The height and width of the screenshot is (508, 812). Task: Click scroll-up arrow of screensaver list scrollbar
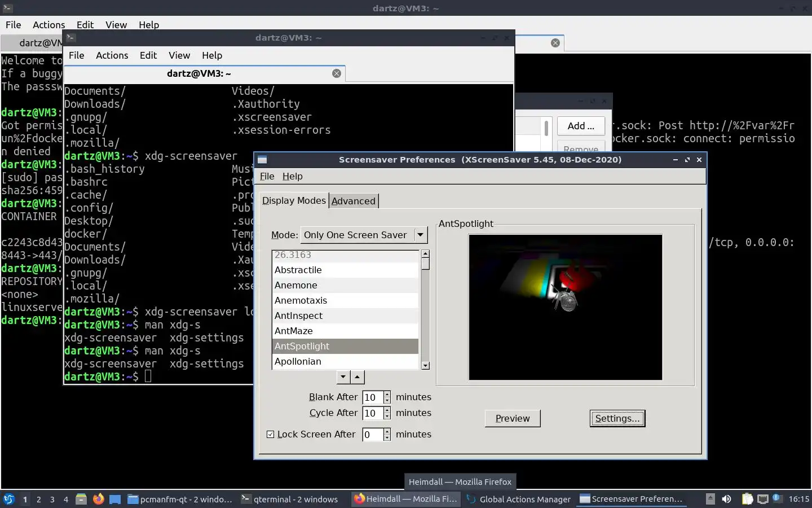point(426,254)
